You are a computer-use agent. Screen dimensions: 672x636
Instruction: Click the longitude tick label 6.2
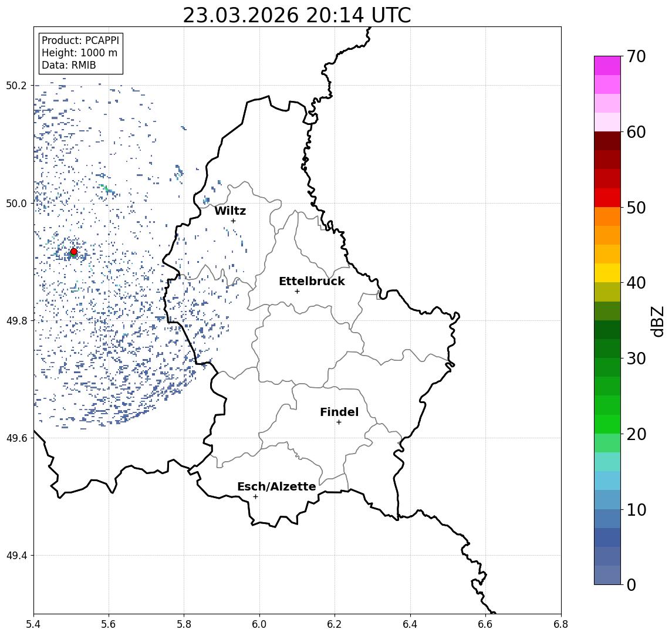tap(335, 624)
